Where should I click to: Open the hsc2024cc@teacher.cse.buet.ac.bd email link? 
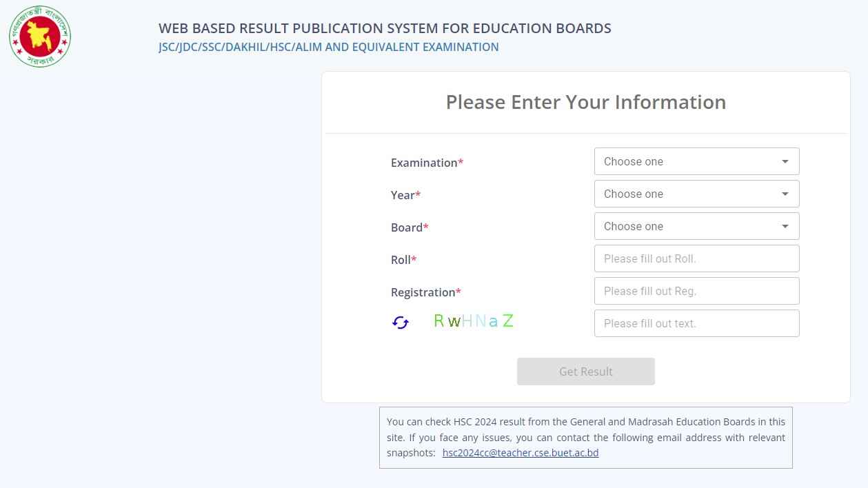521,453
